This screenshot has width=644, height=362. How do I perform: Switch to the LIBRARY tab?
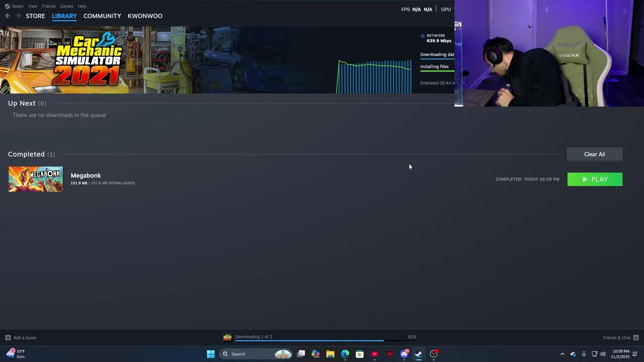point(64,16)
